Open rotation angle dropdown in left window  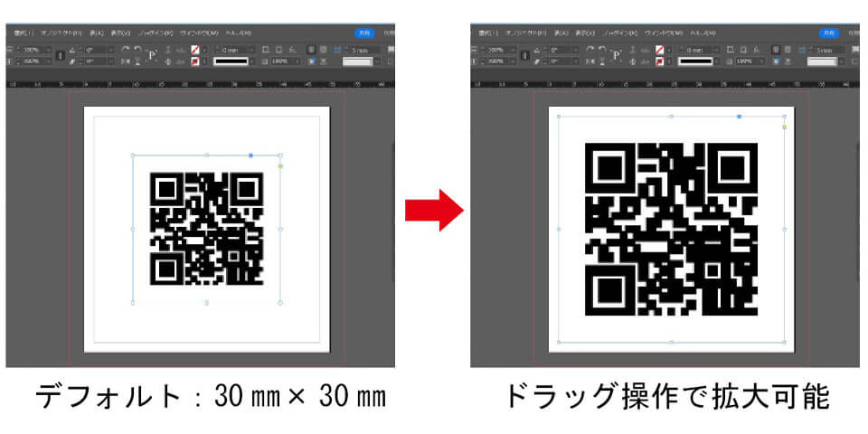tap(110, 49)
